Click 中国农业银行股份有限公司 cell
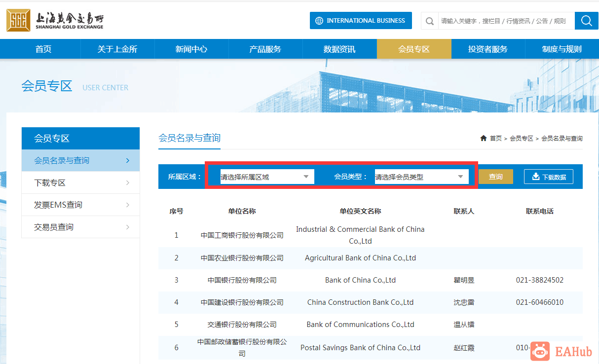 pos(242,258)
